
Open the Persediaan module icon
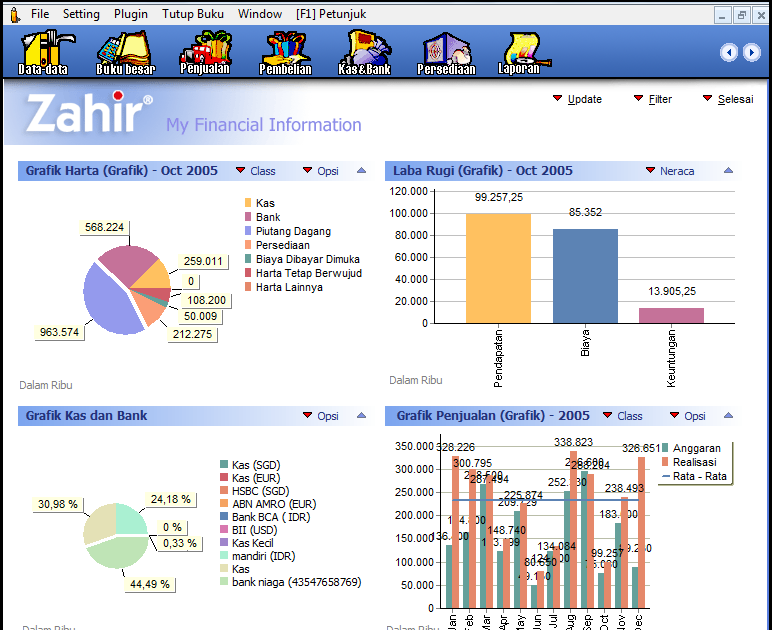click(446, 52)
